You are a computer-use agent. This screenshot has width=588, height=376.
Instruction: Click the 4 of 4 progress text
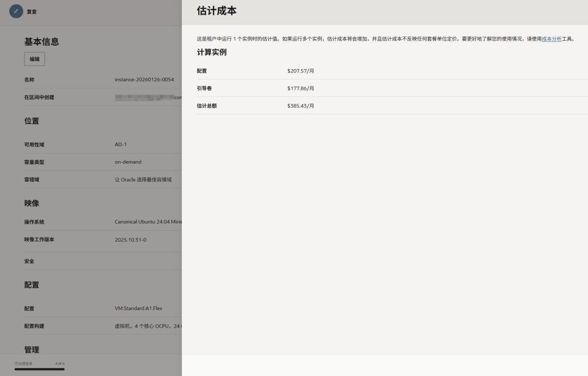(60, 363)
